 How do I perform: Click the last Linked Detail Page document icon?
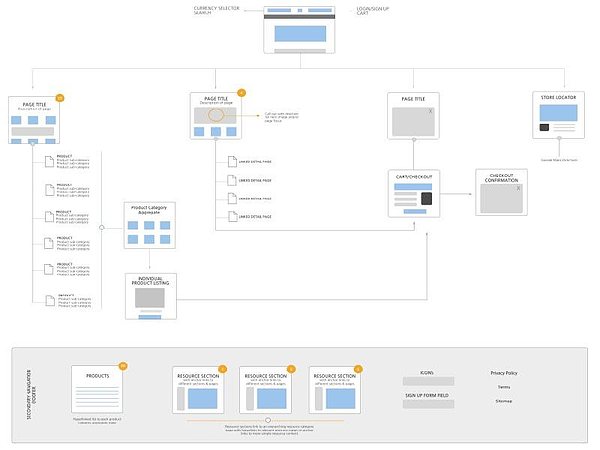[x=233, y=216]
